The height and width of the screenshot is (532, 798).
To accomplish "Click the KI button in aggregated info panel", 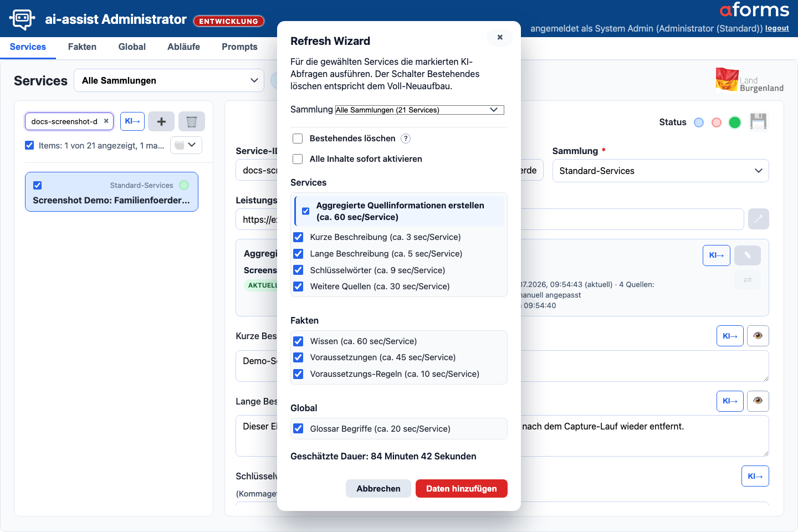I will coord(717,255).
